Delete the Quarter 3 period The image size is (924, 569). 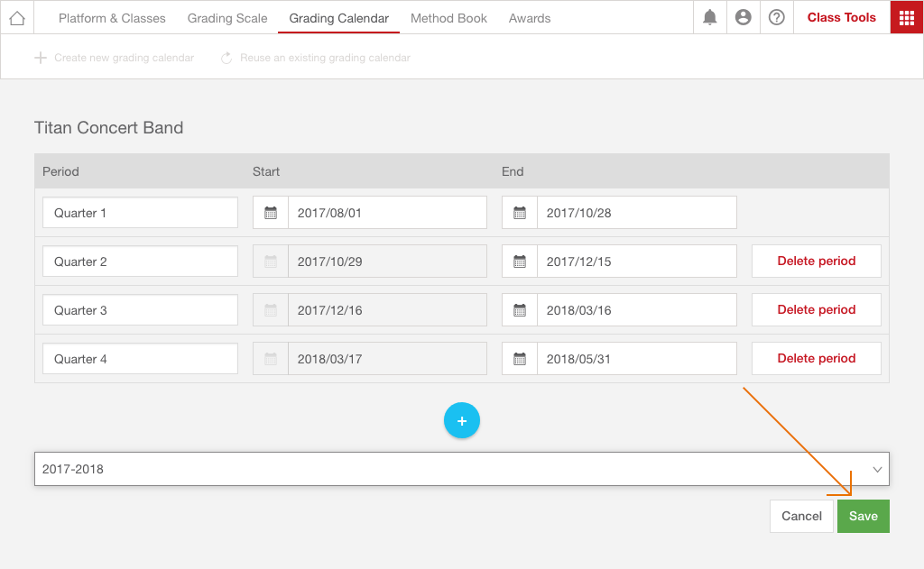816,310
